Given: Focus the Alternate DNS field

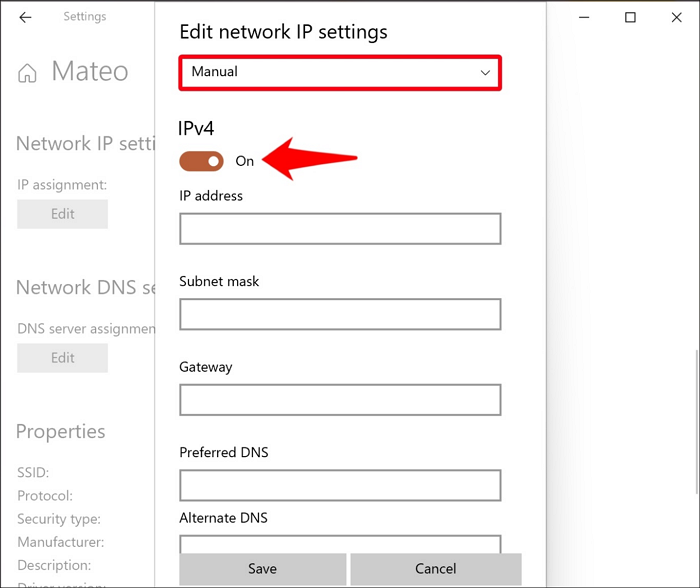Looking at the screenshot, I should click(339, 544).
